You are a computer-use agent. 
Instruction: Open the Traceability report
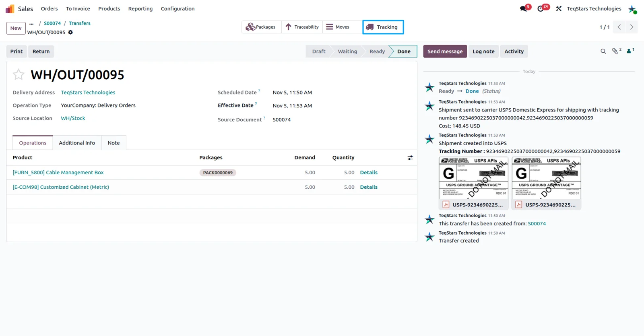302,27
